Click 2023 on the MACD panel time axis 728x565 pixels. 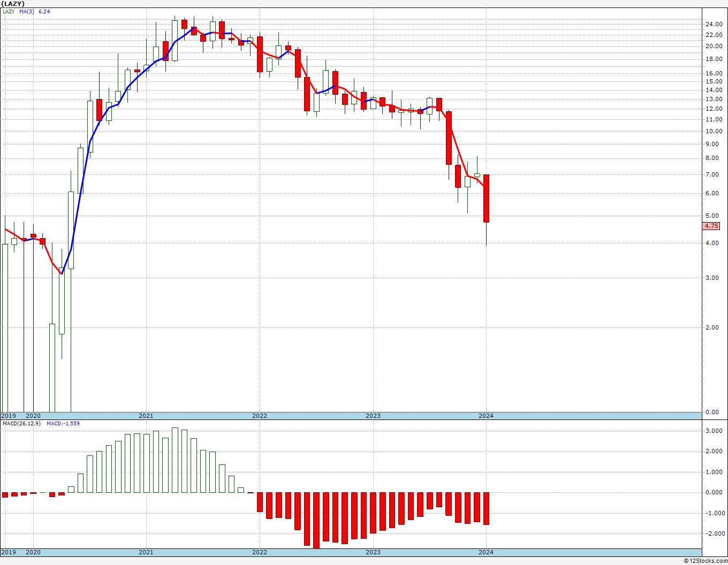(x=373, y=552)
